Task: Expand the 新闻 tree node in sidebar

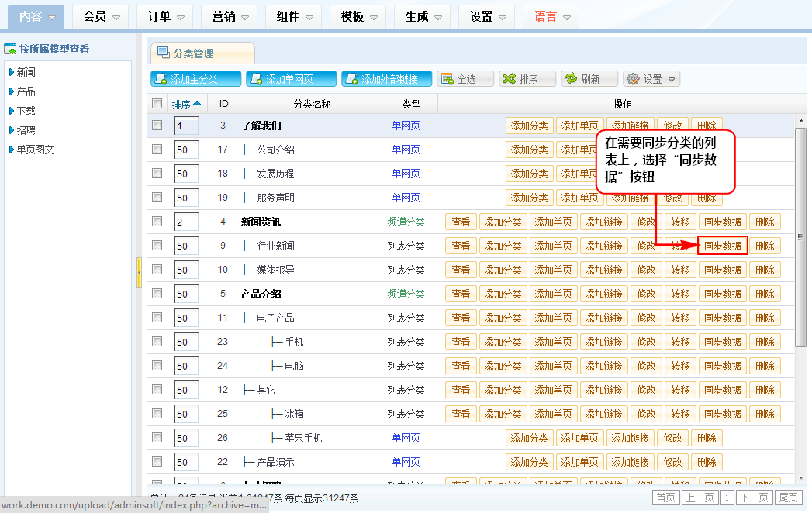Action: [x=11, y=72]
